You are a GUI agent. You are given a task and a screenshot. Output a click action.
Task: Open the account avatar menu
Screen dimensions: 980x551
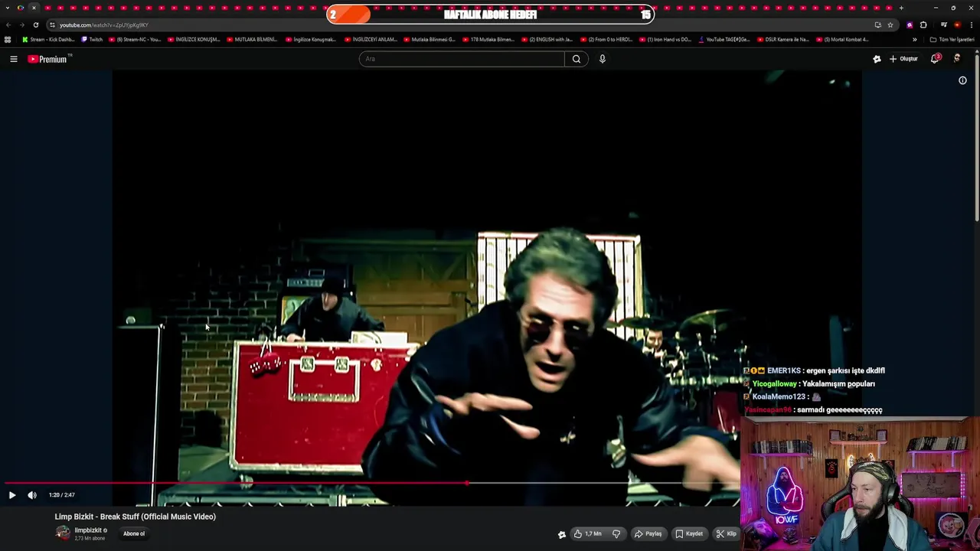[x=957, y=59]
